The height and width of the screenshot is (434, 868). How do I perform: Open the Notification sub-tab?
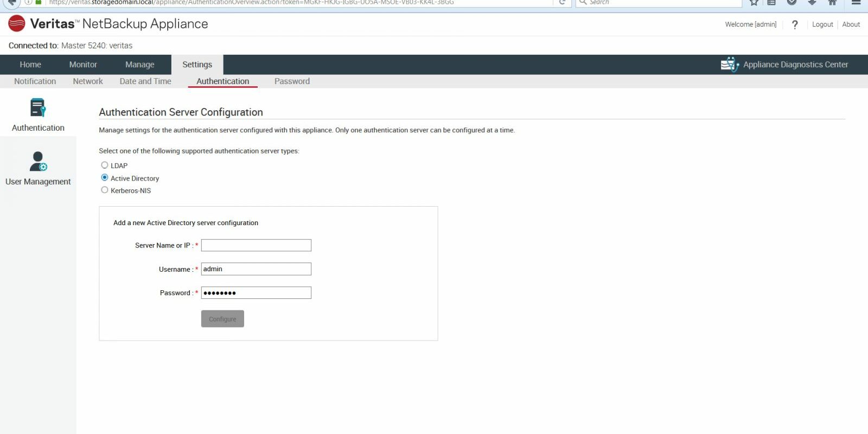[35, 81]
